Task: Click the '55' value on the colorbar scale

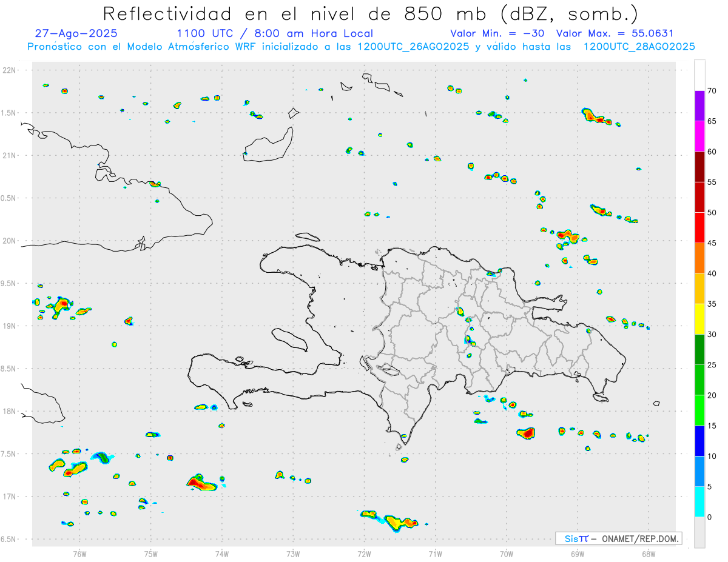Action: (712, 182)
